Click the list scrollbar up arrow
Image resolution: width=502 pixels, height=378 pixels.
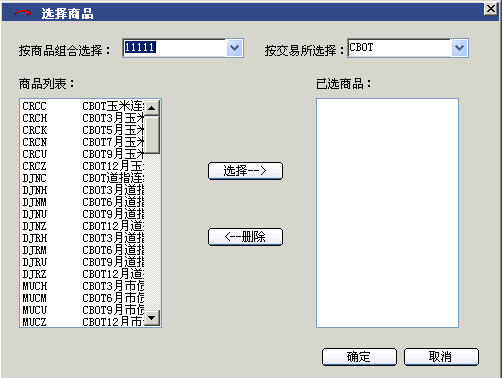coord(152,108)
